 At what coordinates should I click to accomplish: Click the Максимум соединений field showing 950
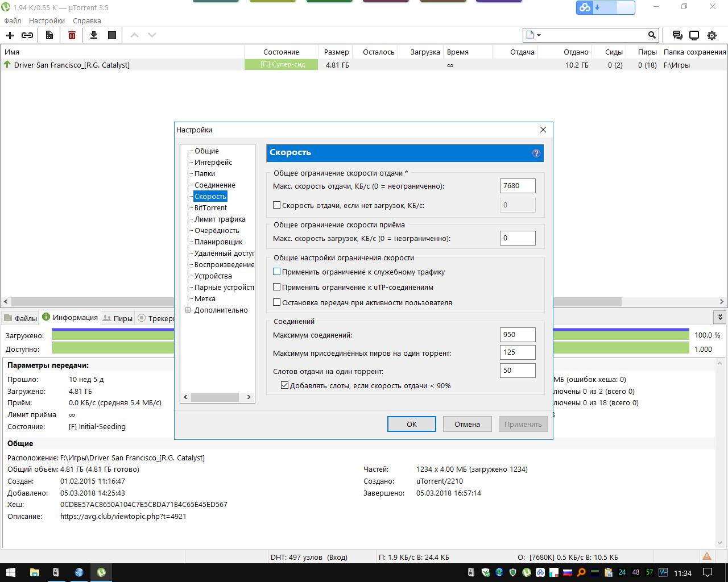pos(518,335)
